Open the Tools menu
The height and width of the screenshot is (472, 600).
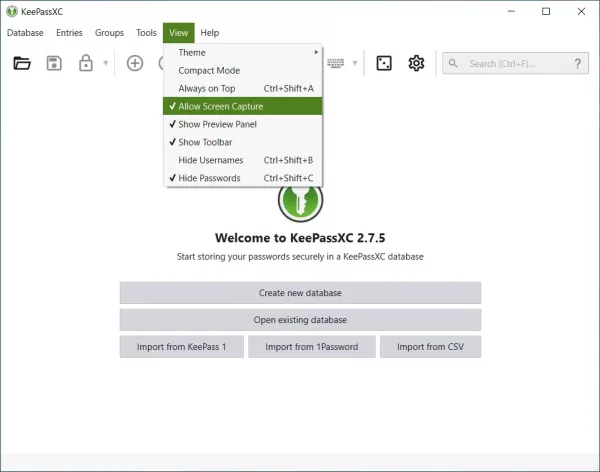coord(146,33)
